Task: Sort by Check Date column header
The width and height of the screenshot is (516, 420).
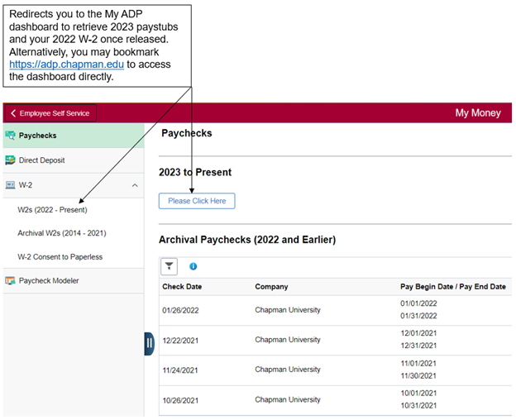Action: (x=182, y=287)
